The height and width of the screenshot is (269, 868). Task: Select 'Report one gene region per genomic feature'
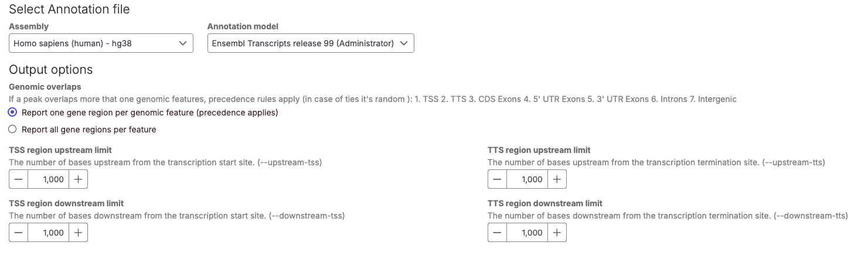click(13, 113)
